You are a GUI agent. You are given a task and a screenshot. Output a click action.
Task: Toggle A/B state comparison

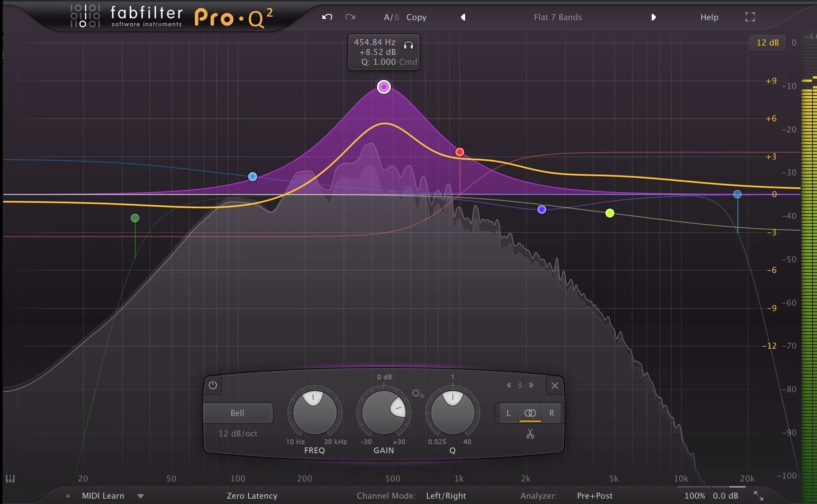[x=391, y=17]
